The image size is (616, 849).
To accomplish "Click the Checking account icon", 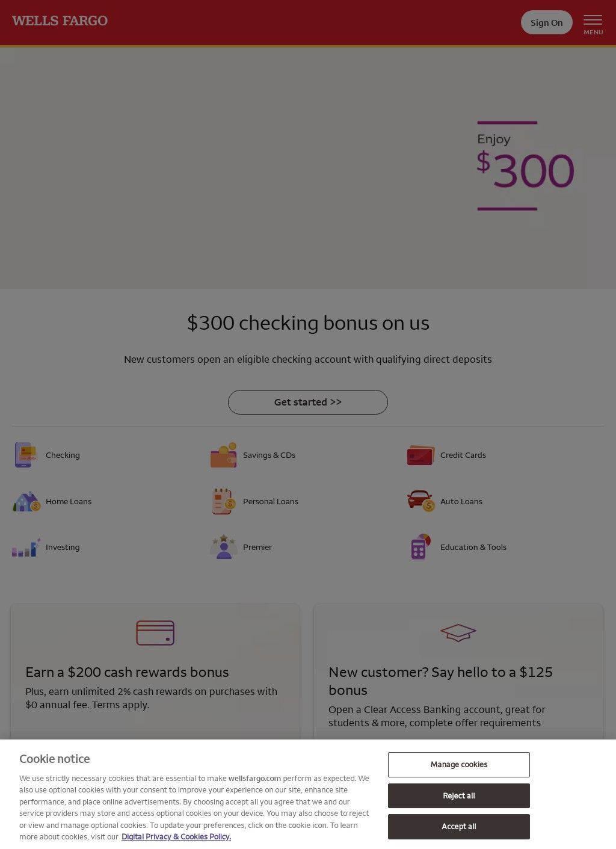I will pos(26,455).
